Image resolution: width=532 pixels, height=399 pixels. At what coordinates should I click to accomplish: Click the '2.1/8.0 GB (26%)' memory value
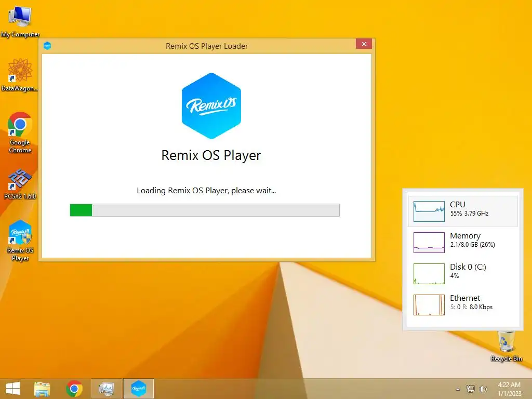472,245
